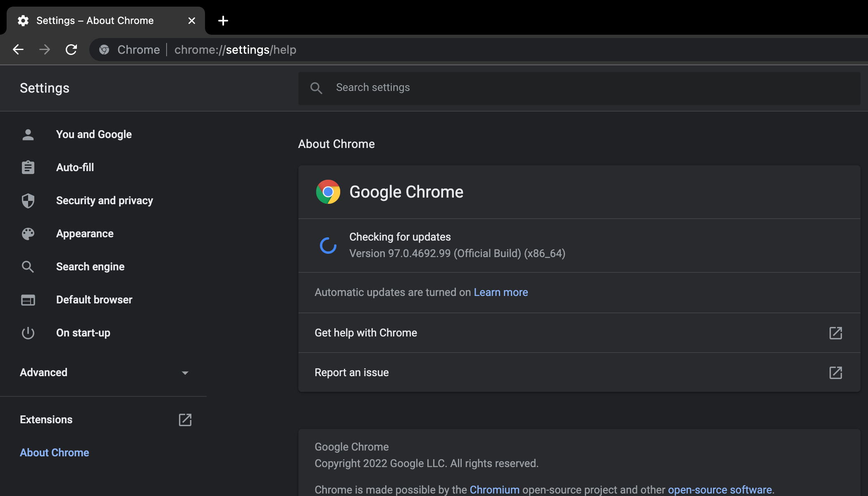Select the About Chrome menu item

pyautogui.click(x=54, y=452)
